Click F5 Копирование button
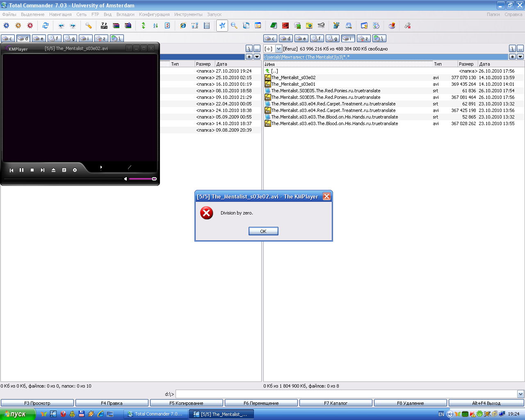This screenshot has width=525, height=420. click(187, 403)
